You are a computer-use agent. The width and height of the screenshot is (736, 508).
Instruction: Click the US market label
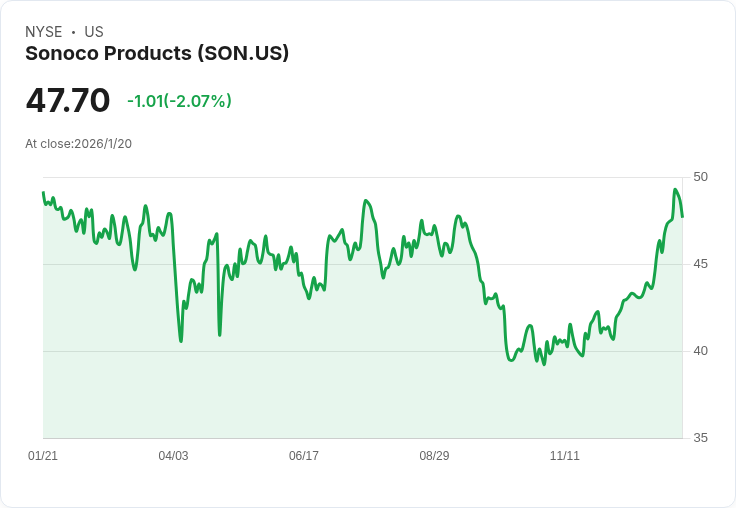pyautogui.click(x=94, y=32)
